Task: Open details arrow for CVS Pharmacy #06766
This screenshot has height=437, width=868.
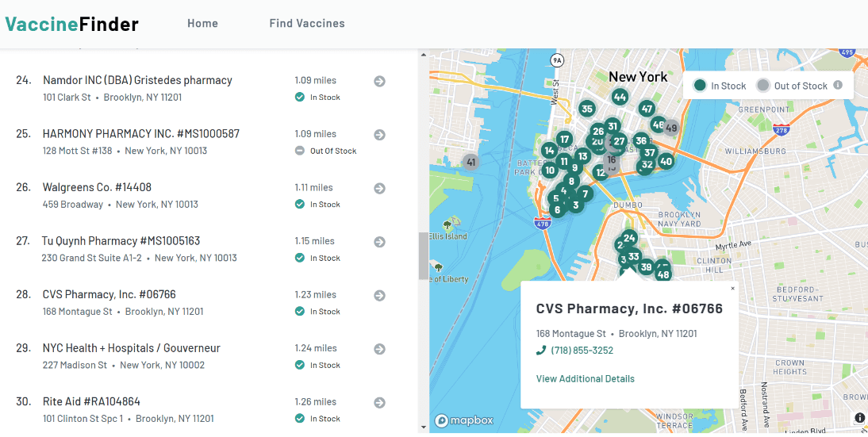Action: 379,296
